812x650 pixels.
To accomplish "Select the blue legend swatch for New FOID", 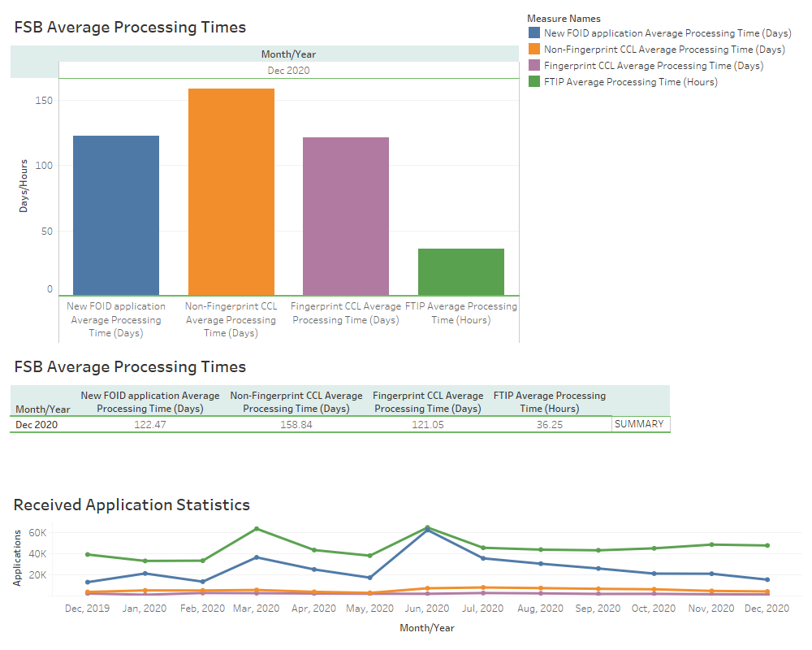I will [532, 33].
